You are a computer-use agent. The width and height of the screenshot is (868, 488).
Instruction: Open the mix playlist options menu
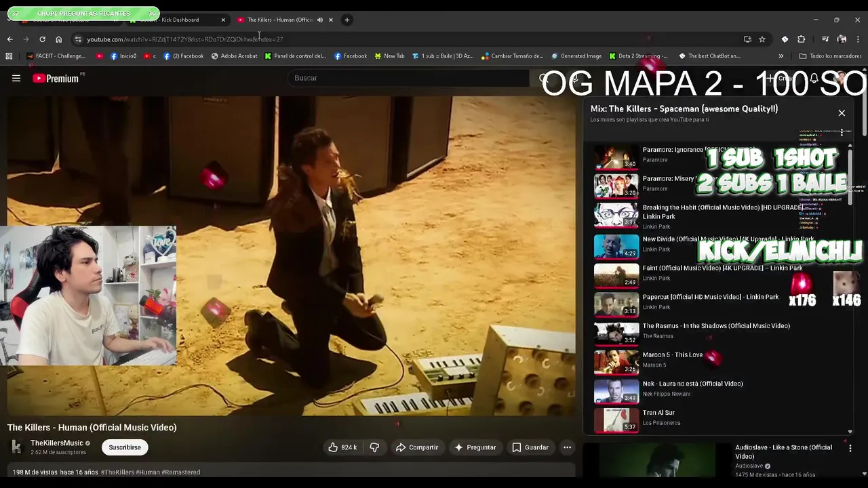coord(842,132)
